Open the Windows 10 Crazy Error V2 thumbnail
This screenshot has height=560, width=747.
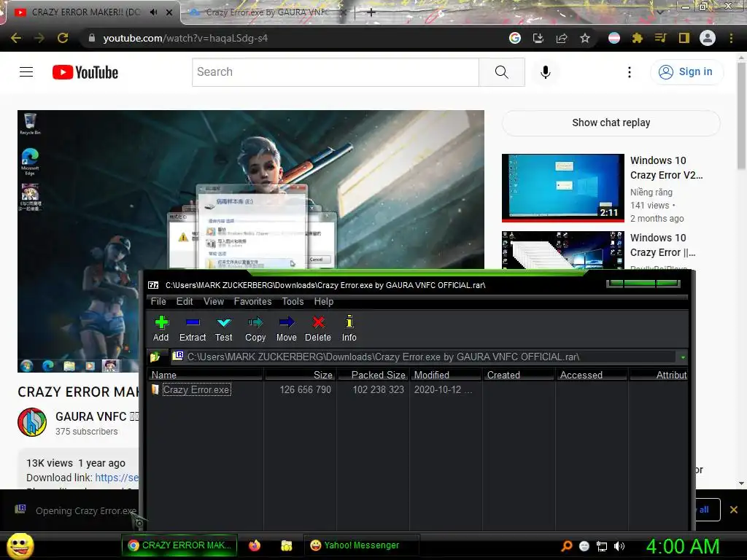[x=562, y=187]
